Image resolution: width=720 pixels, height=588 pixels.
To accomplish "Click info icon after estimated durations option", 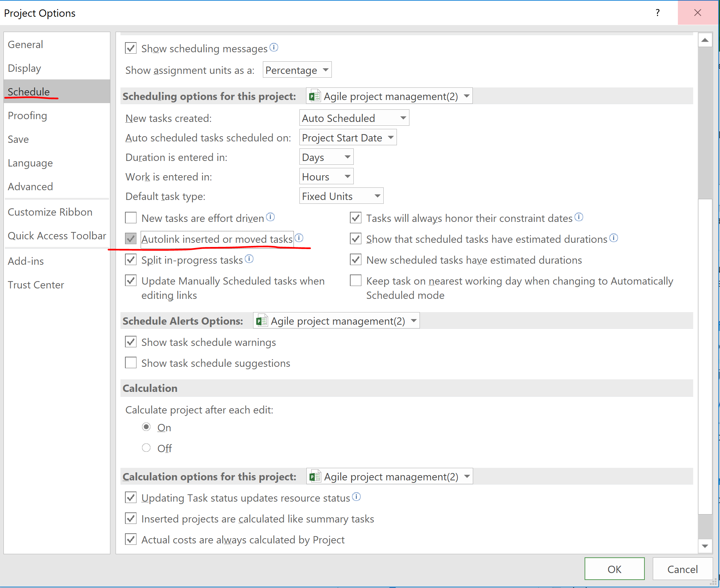I will 614,238.
